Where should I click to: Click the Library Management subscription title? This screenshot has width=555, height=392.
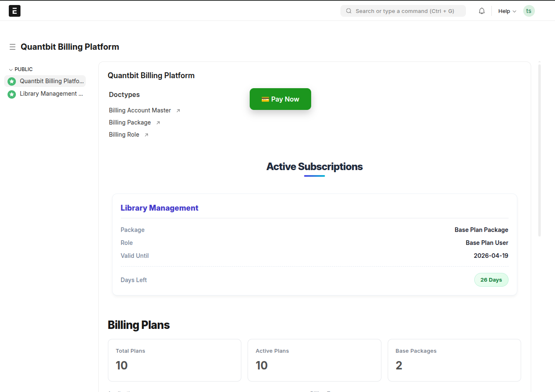159,208
